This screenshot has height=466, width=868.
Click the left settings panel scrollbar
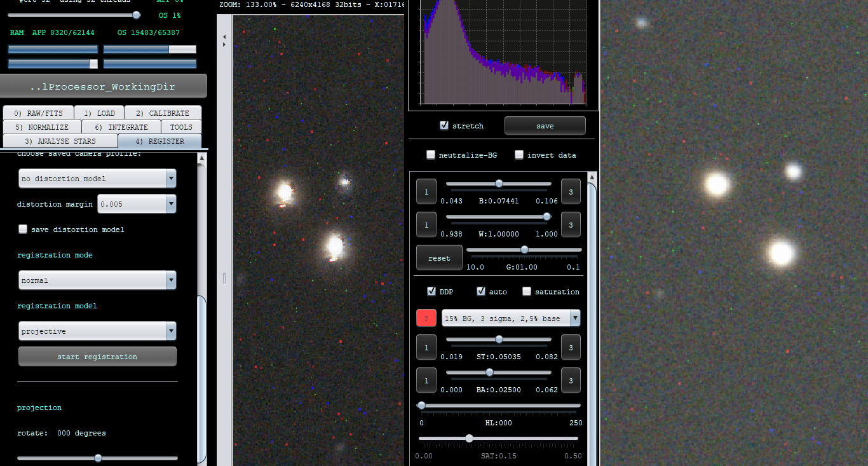pos(201,378)
